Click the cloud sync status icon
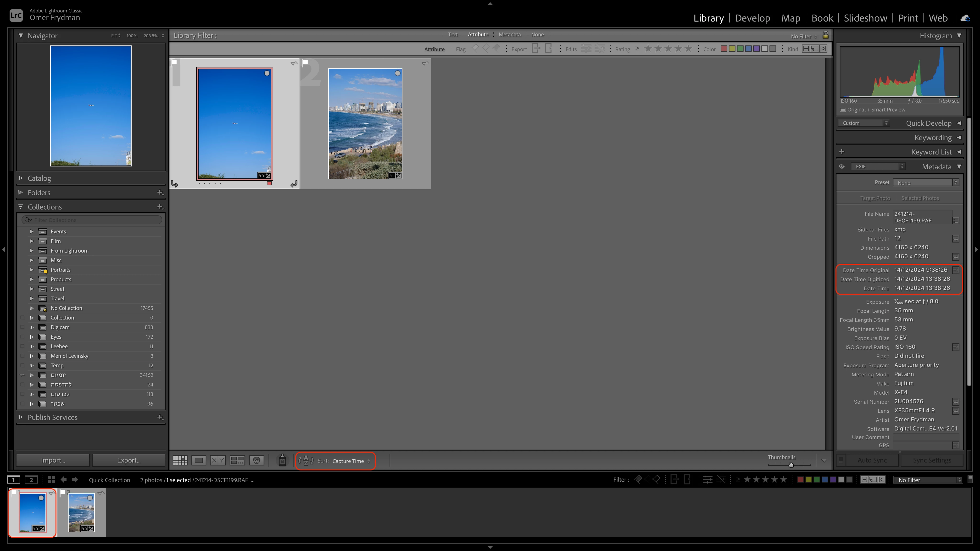980x551 pixels. coord(965,18)
